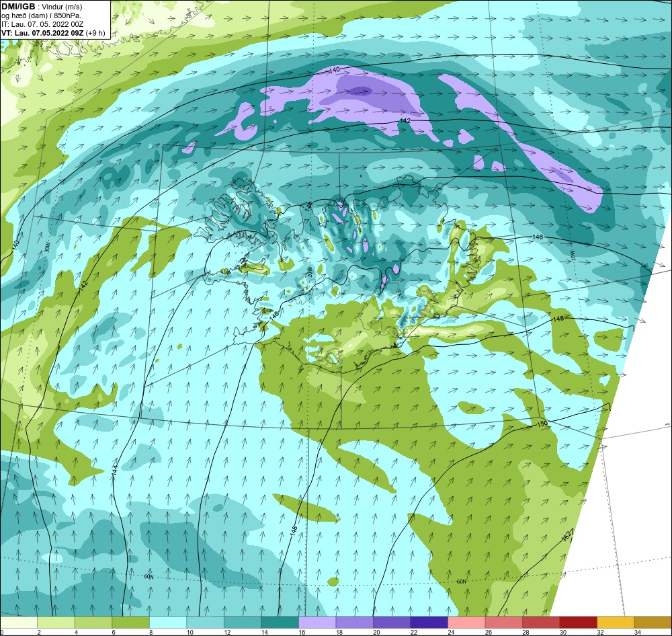
Task: Click the red 28–30 m/s legend swatch
Action: [x=541, y=623]
